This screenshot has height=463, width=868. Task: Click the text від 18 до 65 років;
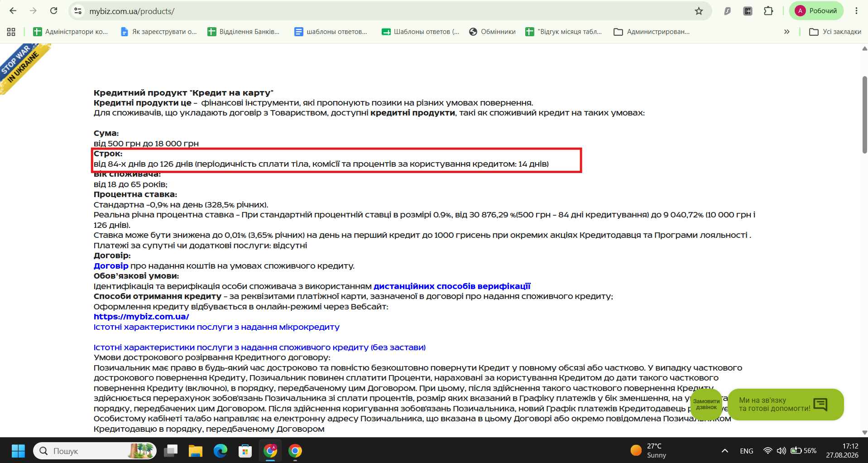tap(130, 184)
